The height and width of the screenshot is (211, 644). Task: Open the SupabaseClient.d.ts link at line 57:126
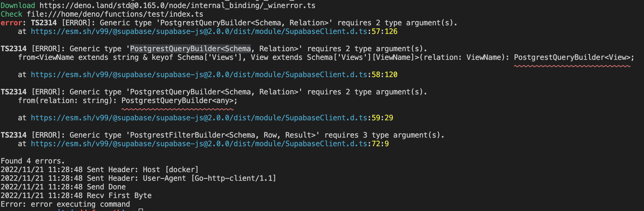click(x=214, y=31)
